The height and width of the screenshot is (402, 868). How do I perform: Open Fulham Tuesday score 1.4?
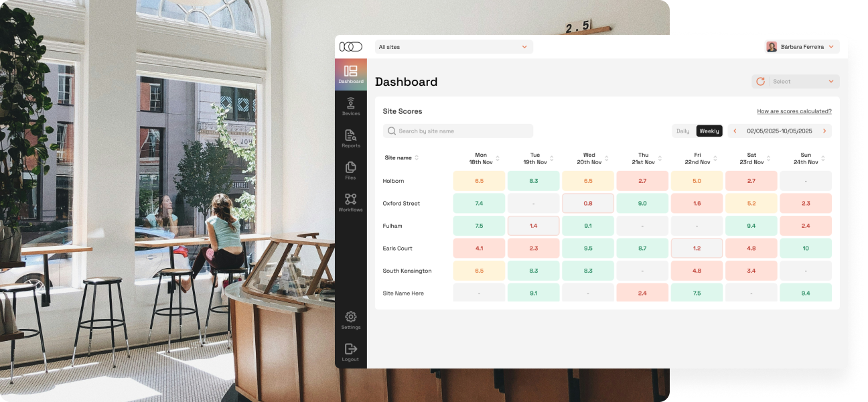click(534, 226)
